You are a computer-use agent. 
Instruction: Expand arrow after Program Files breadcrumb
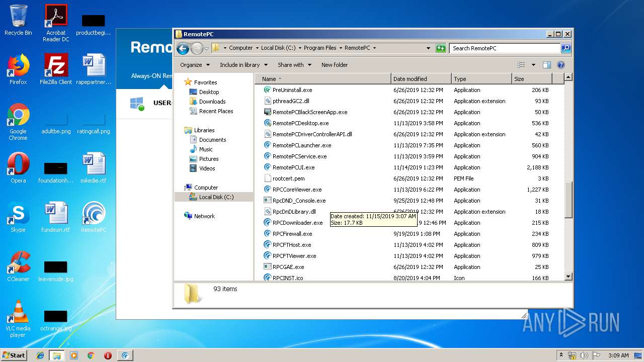point(341,48)
